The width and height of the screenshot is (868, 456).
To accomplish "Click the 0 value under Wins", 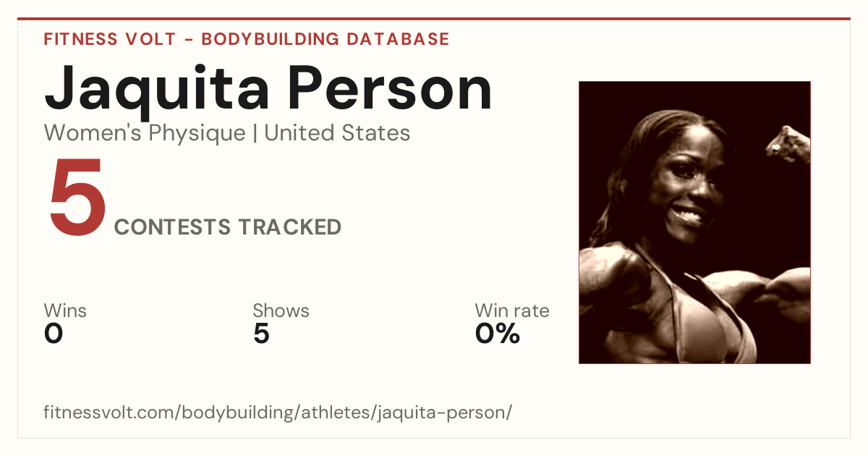I will coord(54,334).
